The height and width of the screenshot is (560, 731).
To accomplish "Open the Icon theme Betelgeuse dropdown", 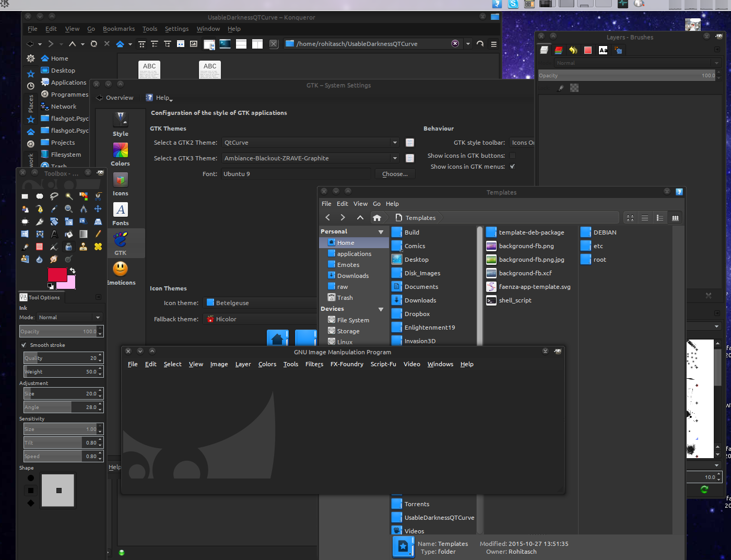I will pos(260,303).
